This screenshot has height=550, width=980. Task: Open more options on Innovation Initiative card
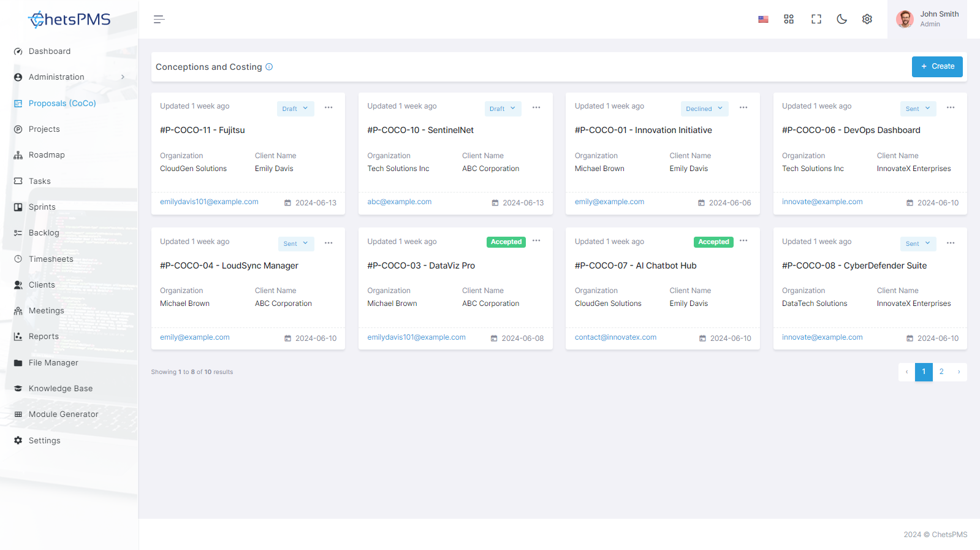click(743, 108)
